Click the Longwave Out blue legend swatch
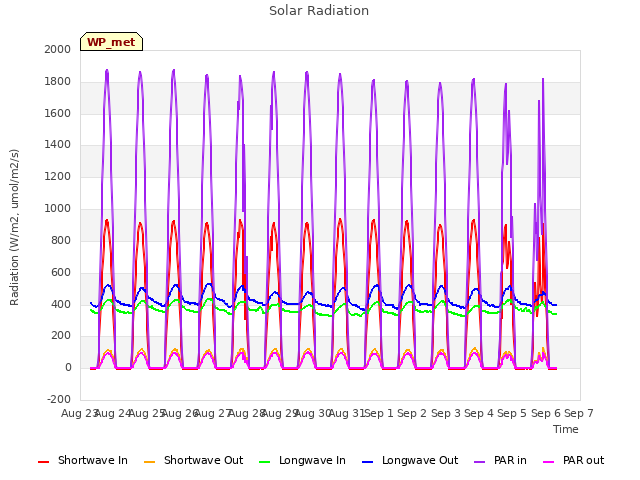 click(367, 462)
